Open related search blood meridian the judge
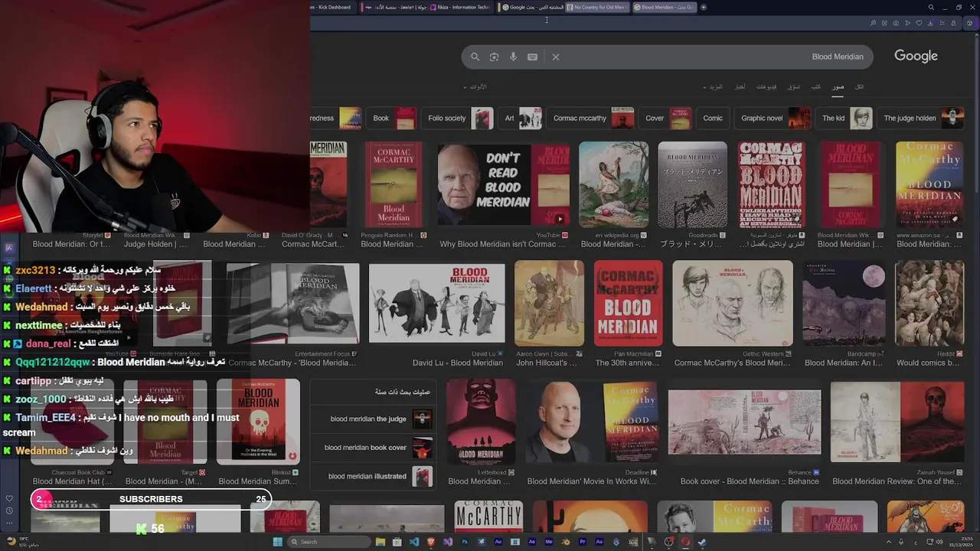The height and width of the screenshot is (551, 980). click(x=374, y=419)
